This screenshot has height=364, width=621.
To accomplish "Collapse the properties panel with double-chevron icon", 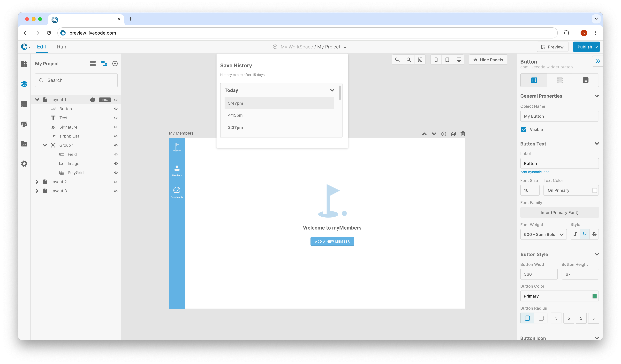I will [x=597, y=61].
